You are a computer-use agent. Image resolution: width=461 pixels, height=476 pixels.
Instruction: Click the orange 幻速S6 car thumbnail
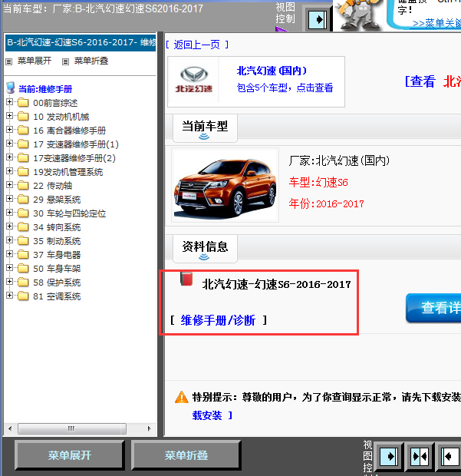(x=225, y=185)
